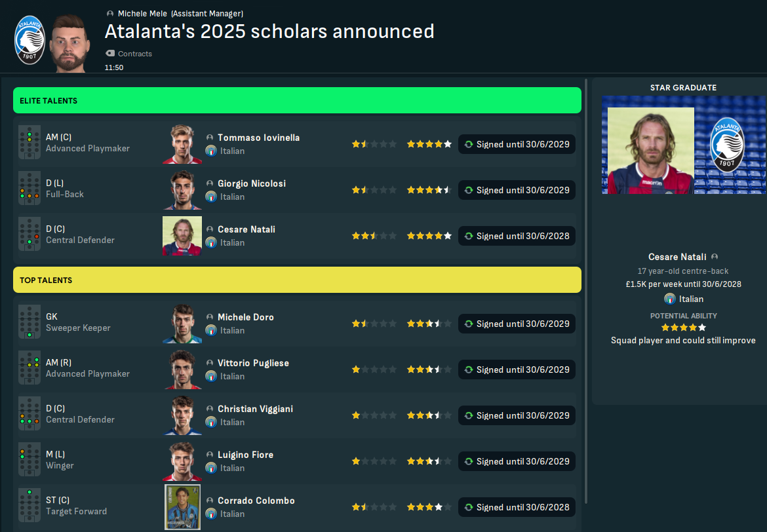Open Christian Viggiani's player profile
767x532 pixels.
click(255, 409)
